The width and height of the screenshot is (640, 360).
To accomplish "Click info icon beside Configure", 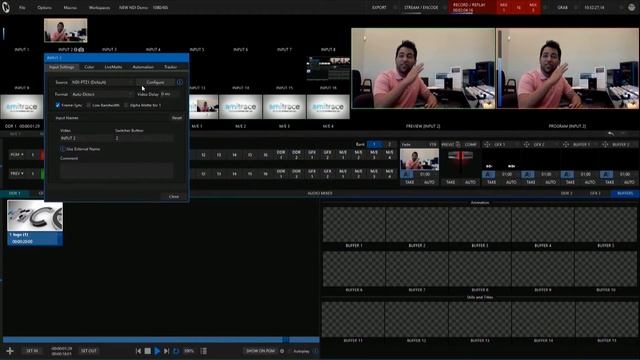I will tap(180, 82).
